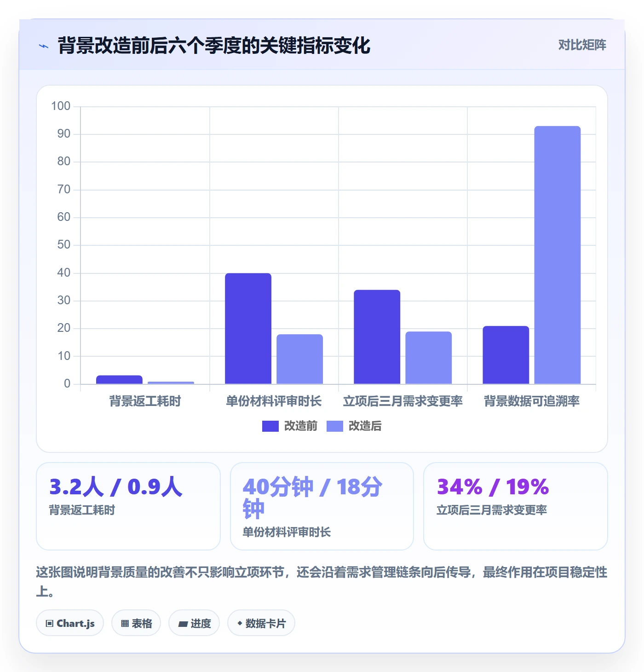Select the 数据卡片 tag
Screen dimensions: 644x672
click(x=261, y=623)
